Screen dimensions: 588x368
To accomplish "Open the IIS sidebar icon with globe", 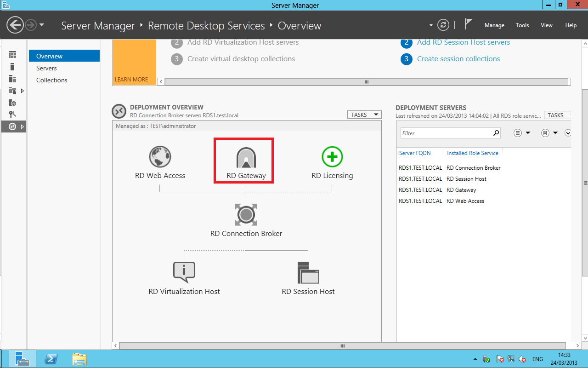I will pos(12,103).
